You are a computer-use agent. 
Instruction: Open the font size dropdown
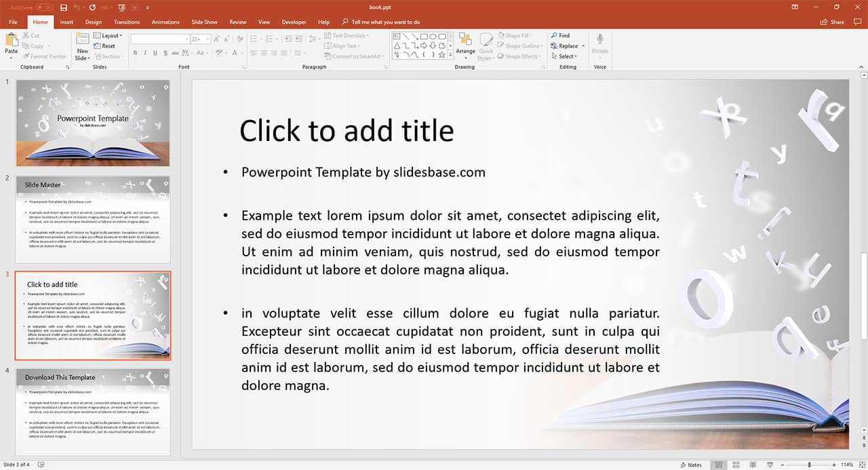click(206, 39)
